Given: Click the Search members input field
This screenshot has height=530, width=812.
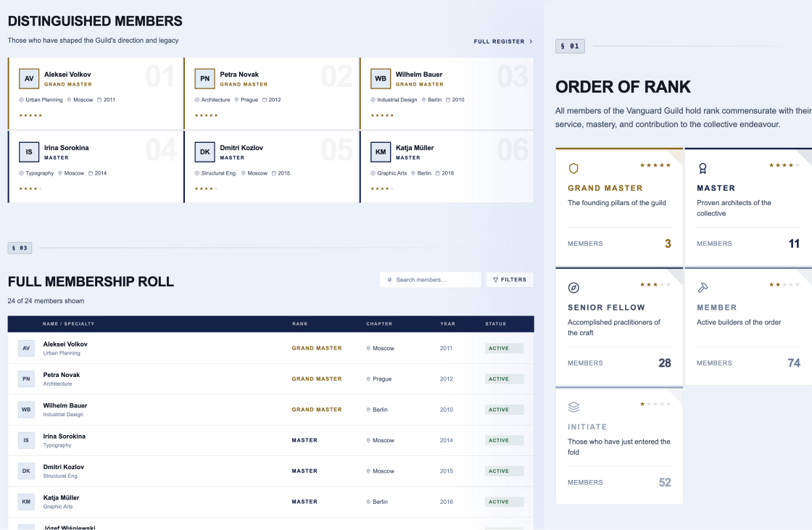Looking at the screenshot, I should coord(430,279).
